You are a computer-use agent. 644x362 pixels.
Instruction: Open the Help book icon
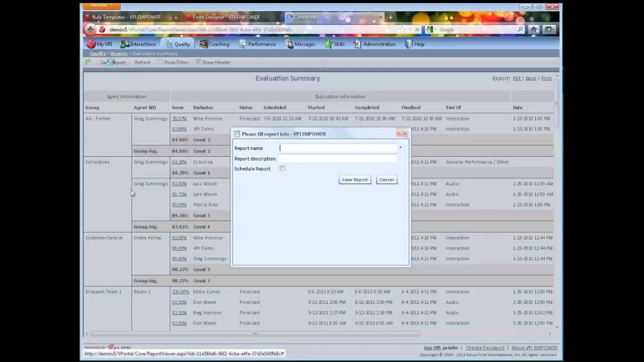pyautogui.click(x=409, y=44)
